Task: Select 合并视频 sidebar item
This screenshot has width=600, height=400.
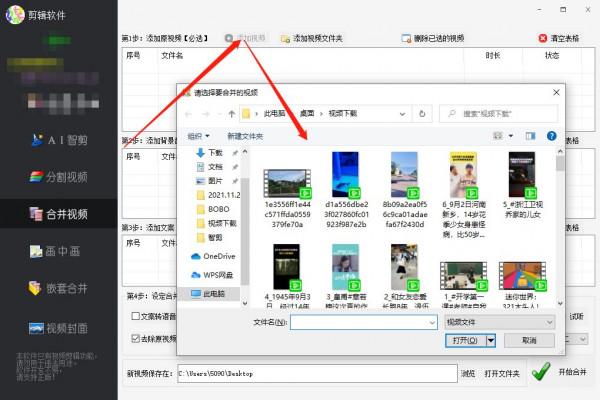Action: click(59, 214)
